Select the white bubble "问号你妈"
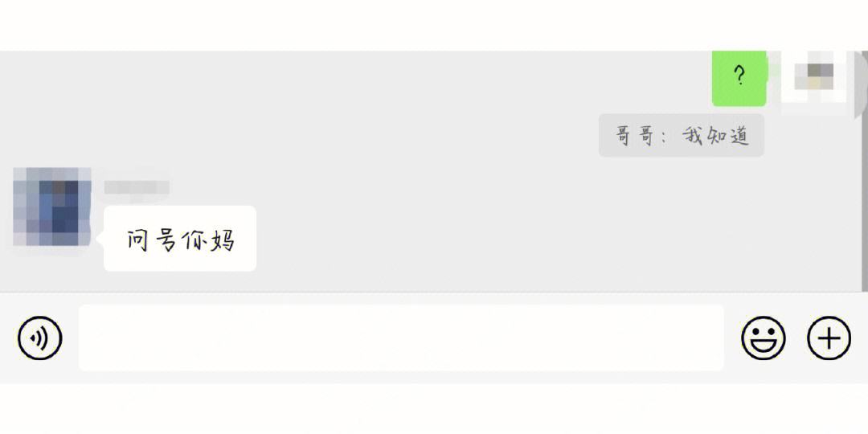The image size is (868, 434). pos(180,239)
